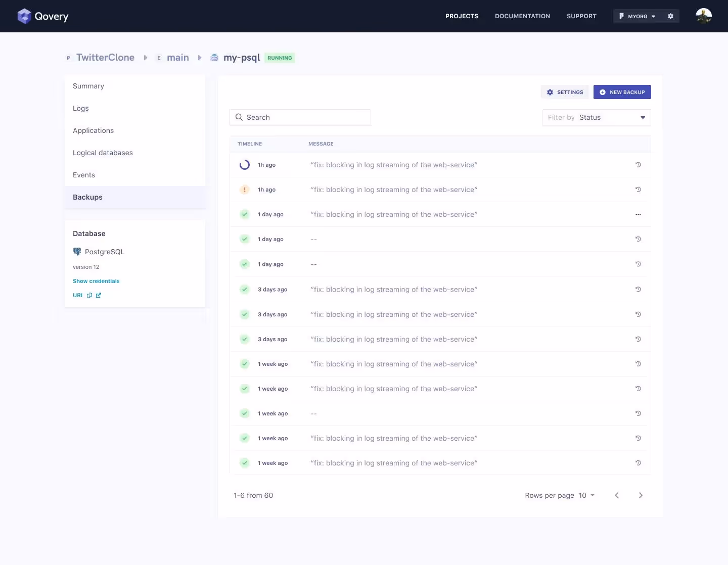Click the spinner icon on the running backup
The height and width of the screenshot is (565, 728).
pos(245,165)
